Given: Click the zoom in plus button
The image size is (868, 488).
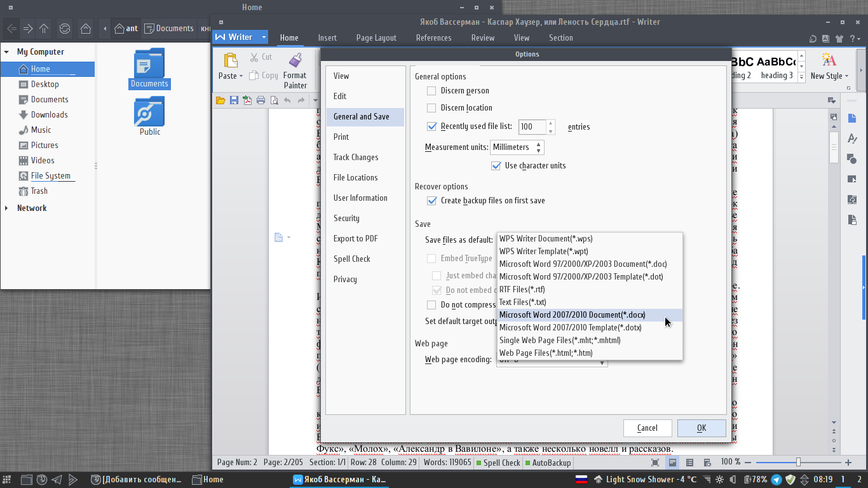Looking at the screenshot, I should point(848,463).
